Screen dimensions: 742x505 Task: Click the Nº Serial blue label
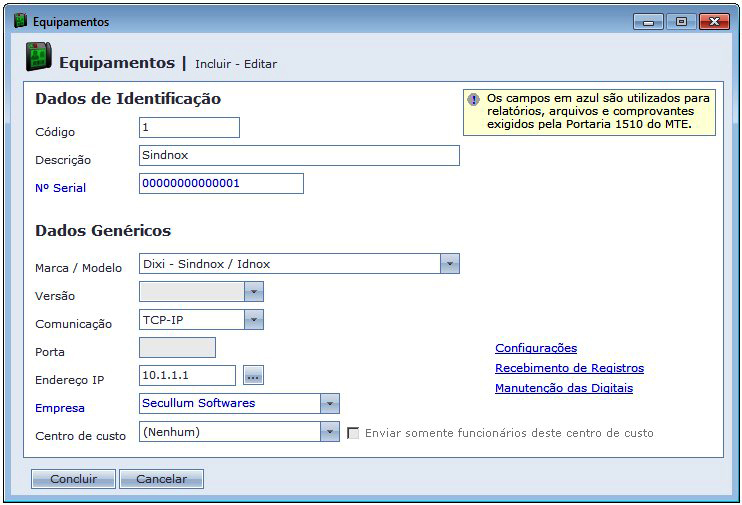pos(61,188)
